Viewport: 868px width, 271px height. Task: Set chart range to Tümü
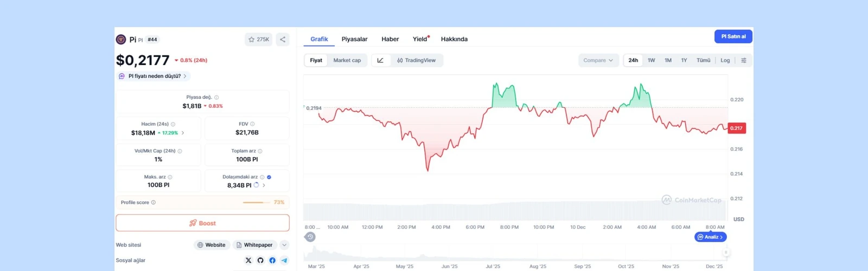[704, 60]
